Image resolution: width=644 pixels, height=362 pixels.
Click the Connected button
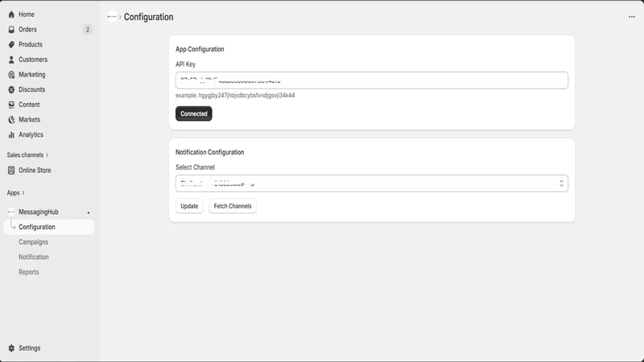pos(194,113)
